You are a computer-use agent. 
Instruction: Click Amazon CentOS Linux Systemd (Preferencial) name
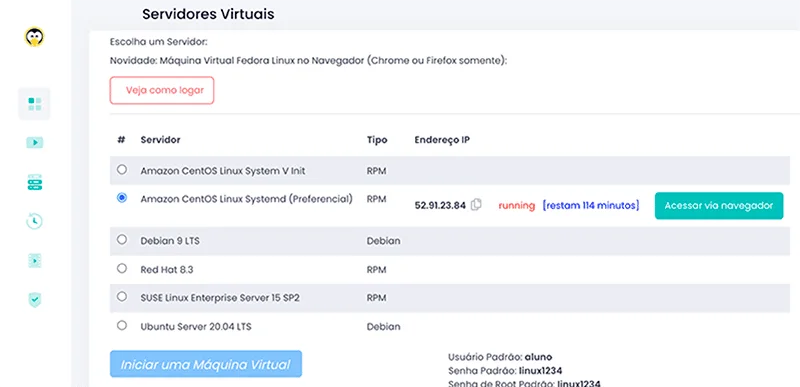[246, 199]
